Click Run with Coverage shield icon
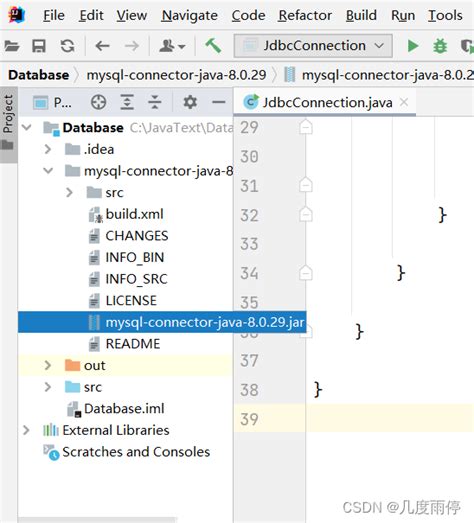The height and width of the screenshot is (523, 474). point(467,46)
